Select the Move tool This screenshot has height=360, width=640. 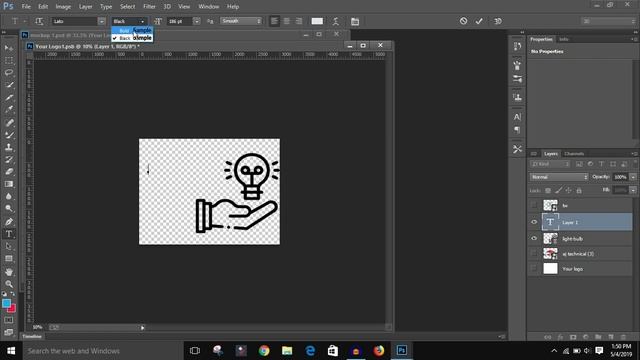coord(9,48)
